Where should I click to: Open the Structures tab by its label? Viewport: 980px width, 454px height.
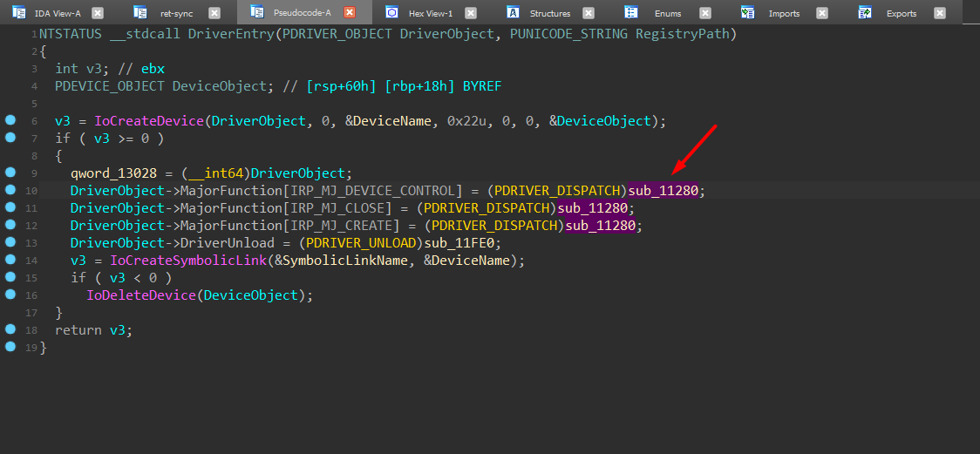pyautogui.click(x=550, y=13)
